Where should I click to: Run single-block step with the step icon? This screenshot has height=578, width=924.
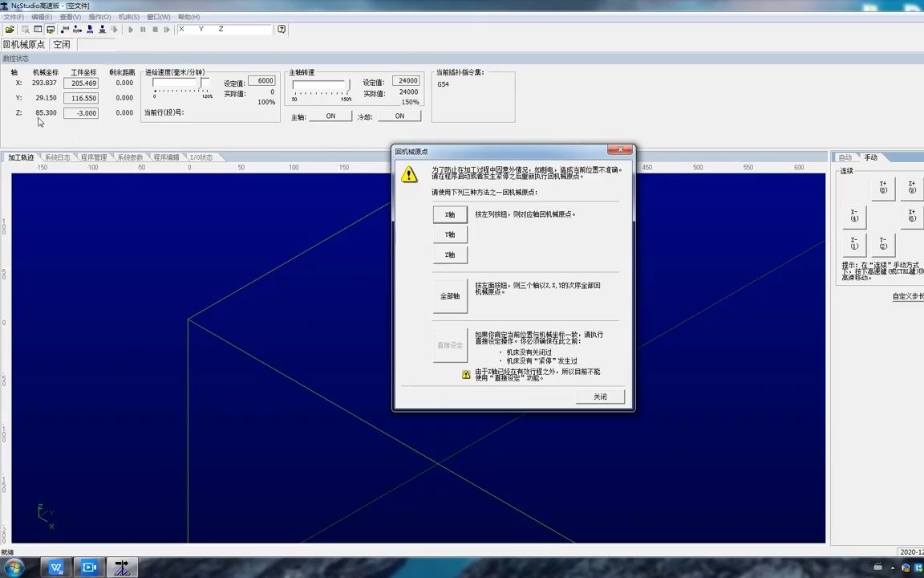pyautogui.click(x=167, y=29)
